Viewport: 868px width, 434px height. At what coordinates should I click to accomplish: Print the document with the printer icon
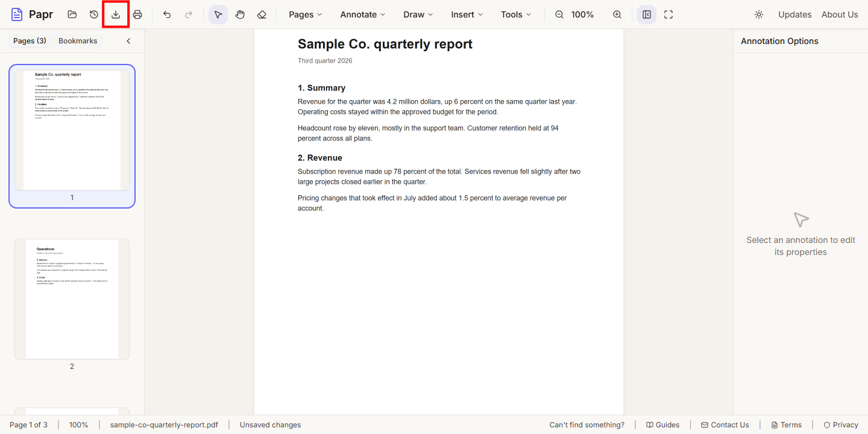137,14
